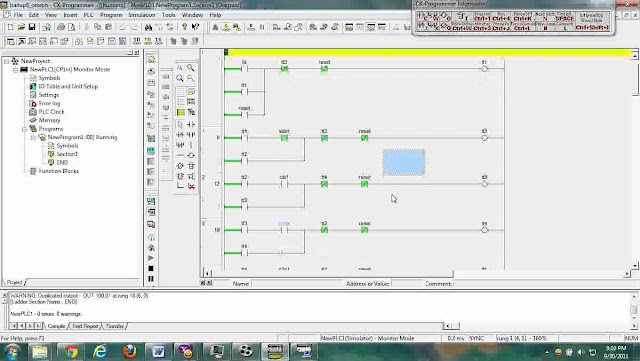Open Firefox from the taskbar

coord(129,352)
